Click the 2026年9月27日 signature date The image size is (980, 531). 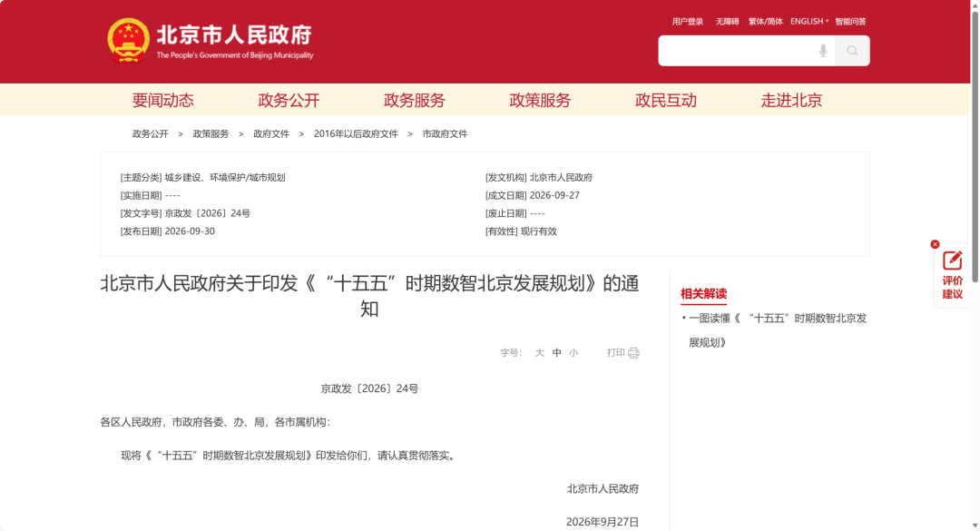click(x=603, y=522)
